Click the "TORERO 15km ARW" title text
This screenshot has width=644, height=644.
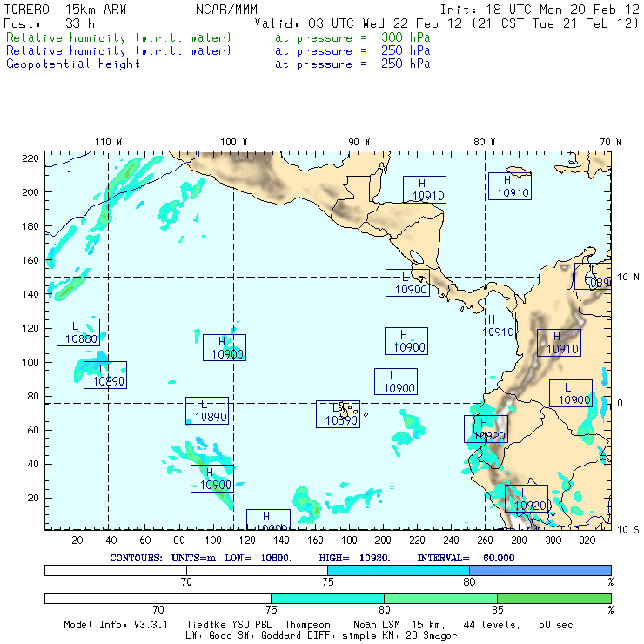tap(65, 10)
